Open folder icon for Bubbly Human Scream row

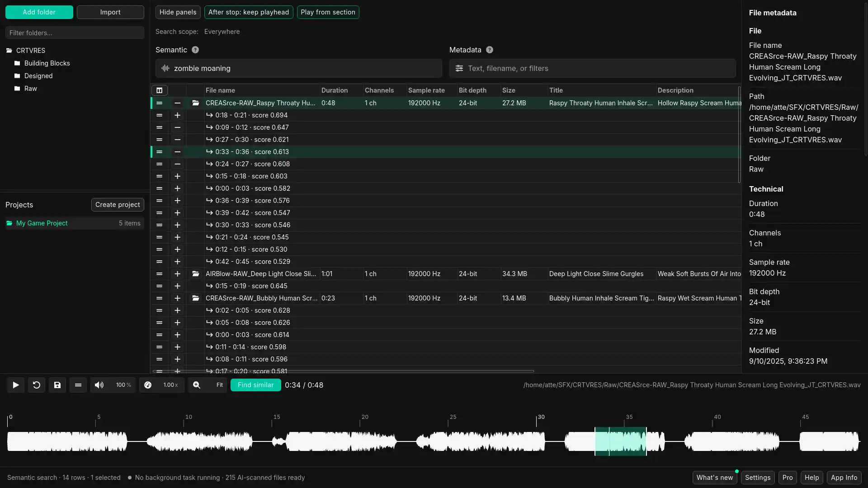196,298
